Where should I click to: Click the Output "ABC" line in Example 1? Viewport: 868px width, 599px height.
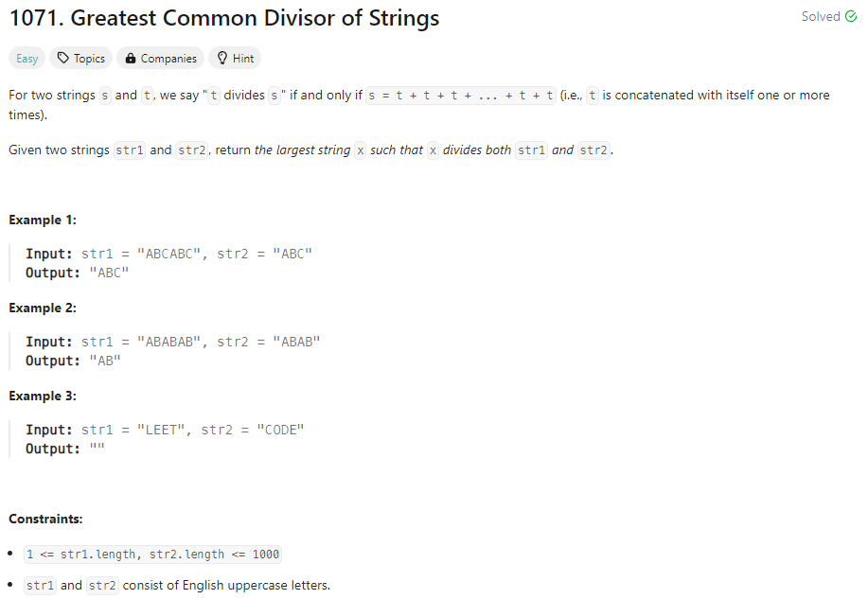click(x=77, y=273)
